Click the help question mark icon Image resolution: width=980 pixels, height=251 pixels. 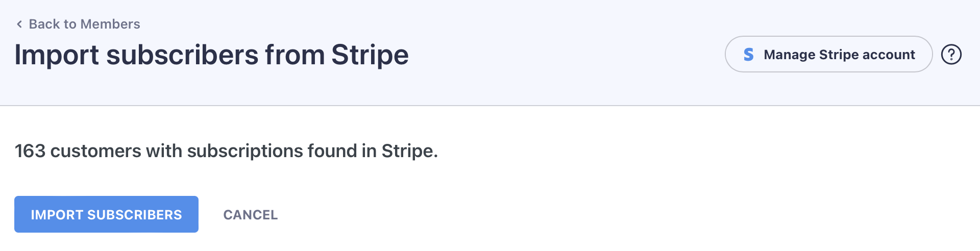pyautogui.click(x=951, y=55)
